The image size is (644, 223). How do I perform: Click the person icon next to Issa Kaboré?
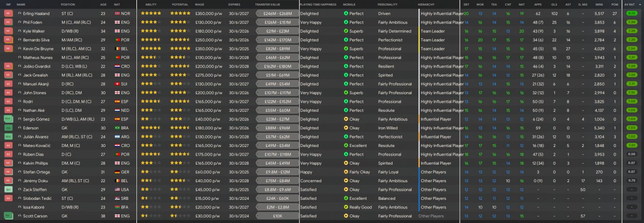pos(20,207)
